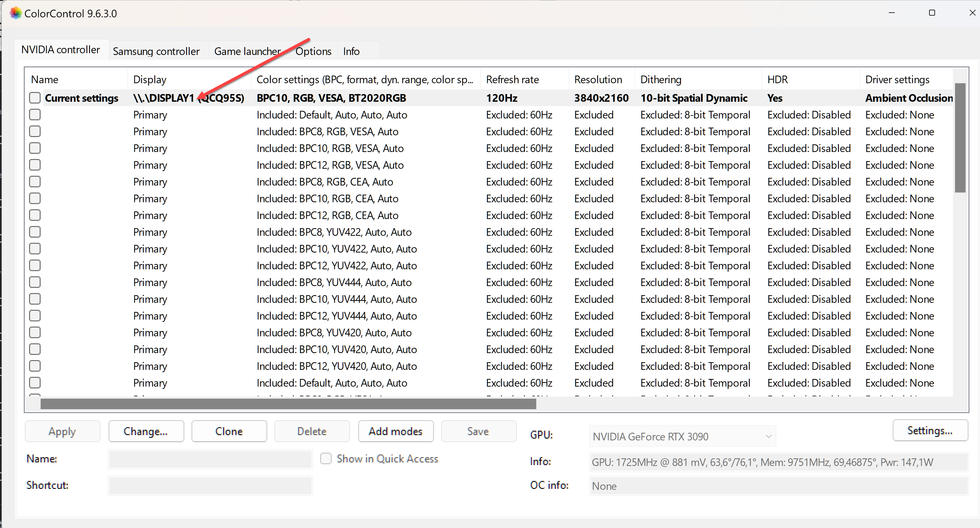Enable Show in Quick Access

(326, 459)
